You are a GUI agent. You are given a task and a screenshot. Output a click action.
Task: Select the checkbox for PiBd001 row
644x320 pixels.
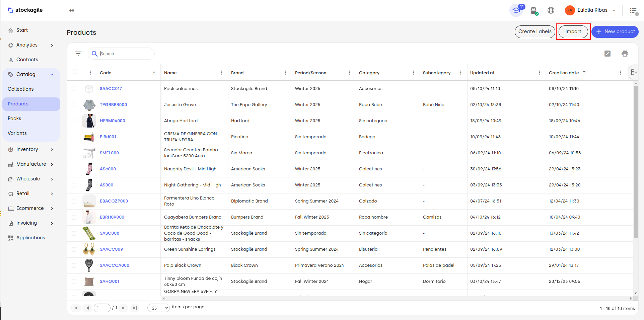74,137
